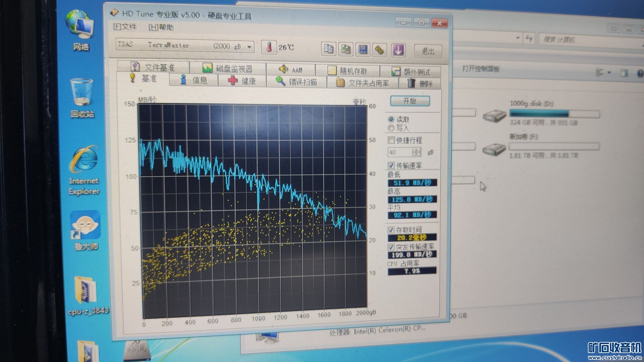Open 回收站 recycle bin icon
The width and height of the screenshot is (644, 362).
tap(82, 99)
